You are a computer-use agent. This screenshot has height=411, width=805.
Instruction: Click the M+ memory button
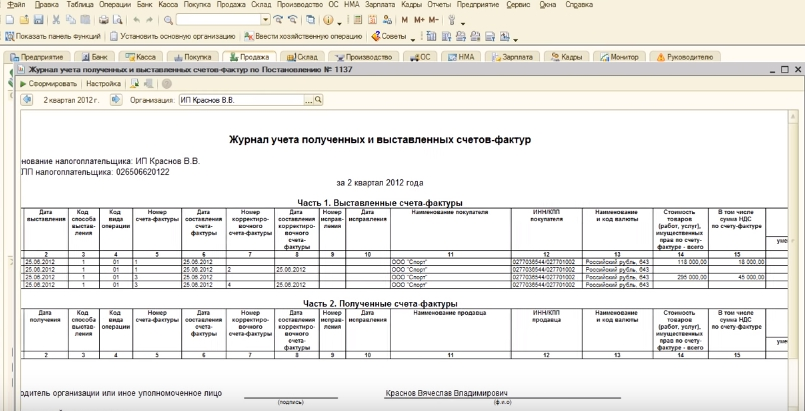pos(420,20)
